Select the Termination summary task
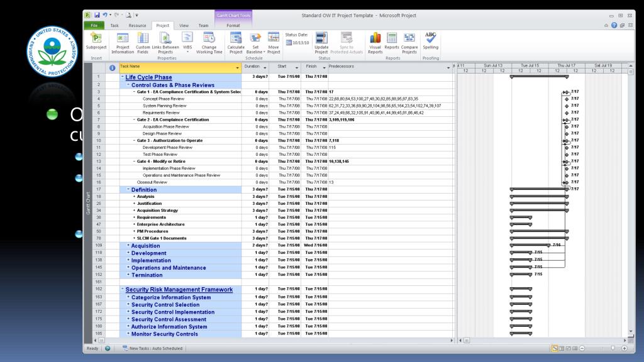 [x=147, y=275]
